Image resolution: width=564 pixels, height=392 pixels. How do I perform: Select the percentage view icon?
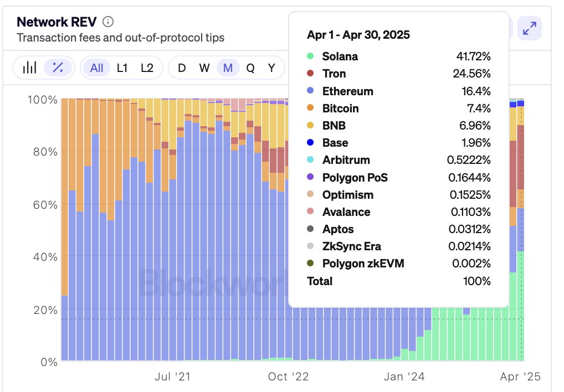(x=58, y=68)
